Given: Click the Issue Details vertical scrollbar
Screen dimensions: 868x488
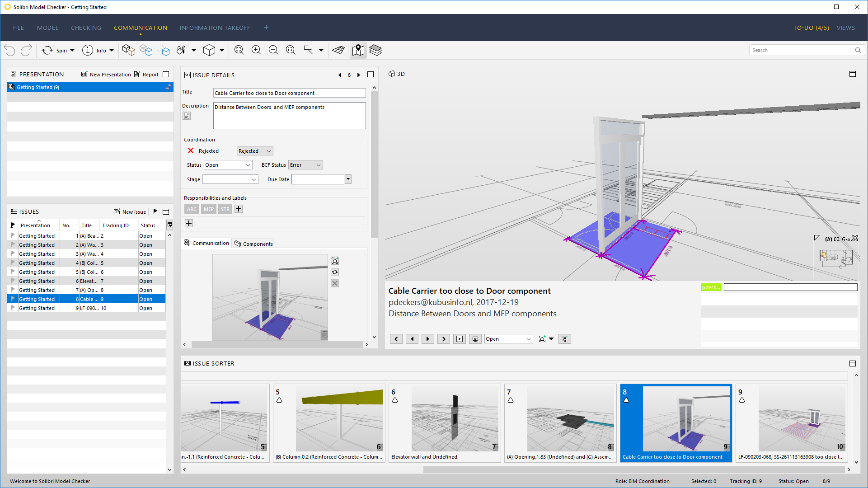Looking at the screenshot, I should point(374,164).
